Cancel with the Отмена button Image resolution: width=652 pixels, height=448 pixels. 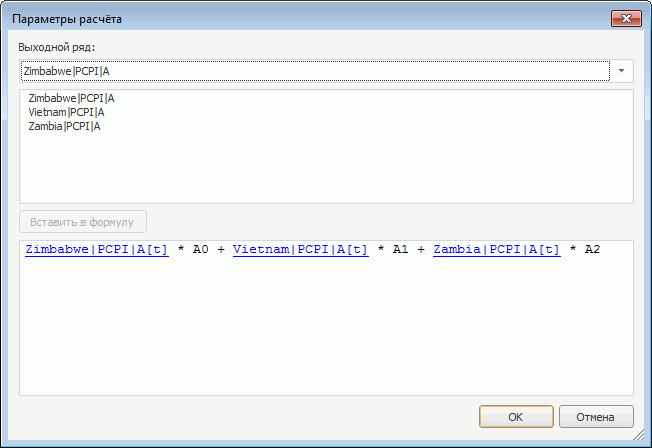(x=596, y=416)
